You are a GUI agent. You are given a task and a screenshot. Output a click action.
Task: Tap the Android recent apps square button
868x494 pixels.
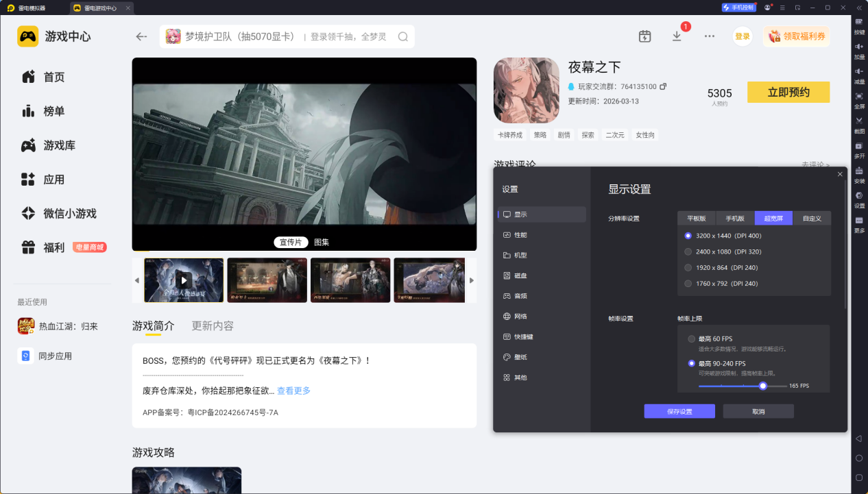(x=859, y=477)
